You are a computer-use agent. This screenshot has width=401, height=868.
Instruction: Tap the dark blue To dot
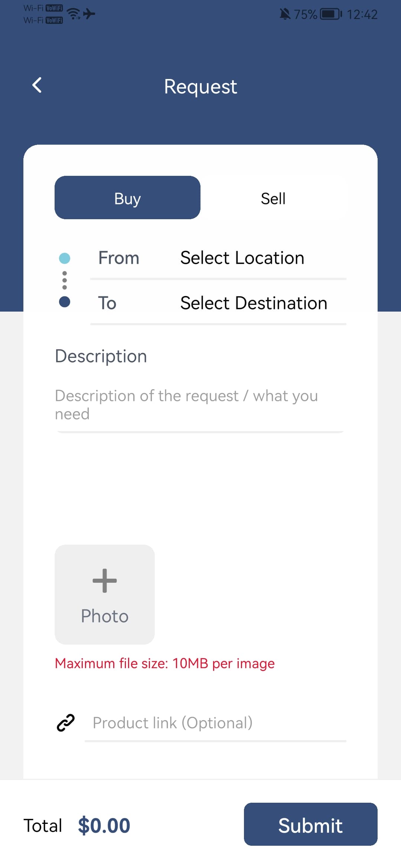point(65,302)
